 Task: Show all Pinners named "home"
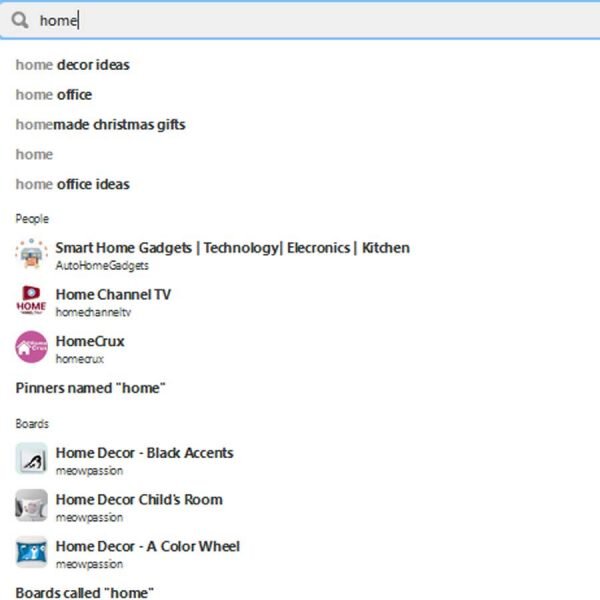coord(90,388)
